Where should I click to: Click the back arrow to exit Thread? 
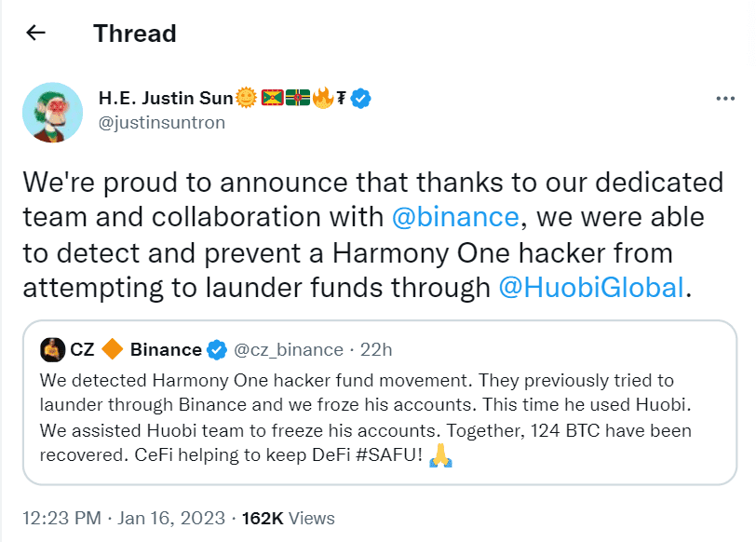coord(35,33)
